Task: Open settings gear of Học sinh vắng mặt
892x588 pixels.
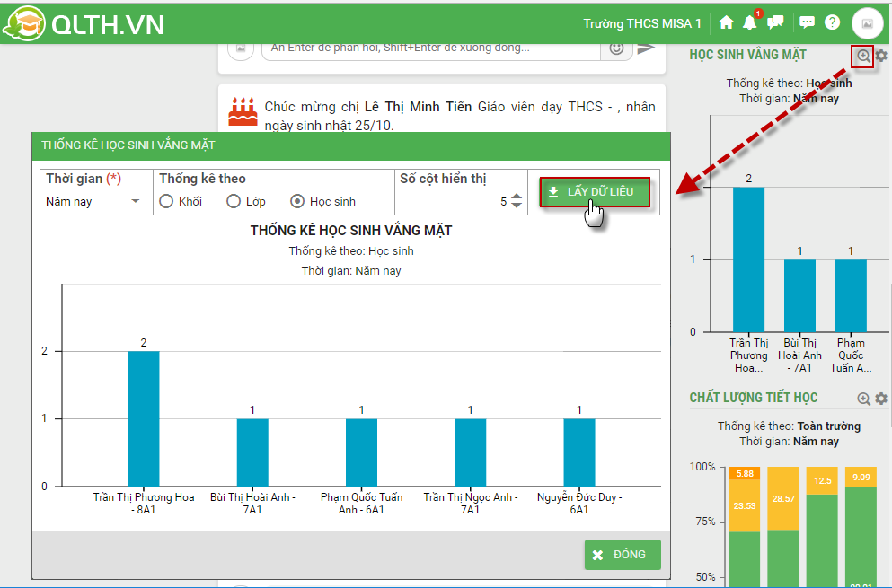Action: pyautogui.click(x=881, y=56)
